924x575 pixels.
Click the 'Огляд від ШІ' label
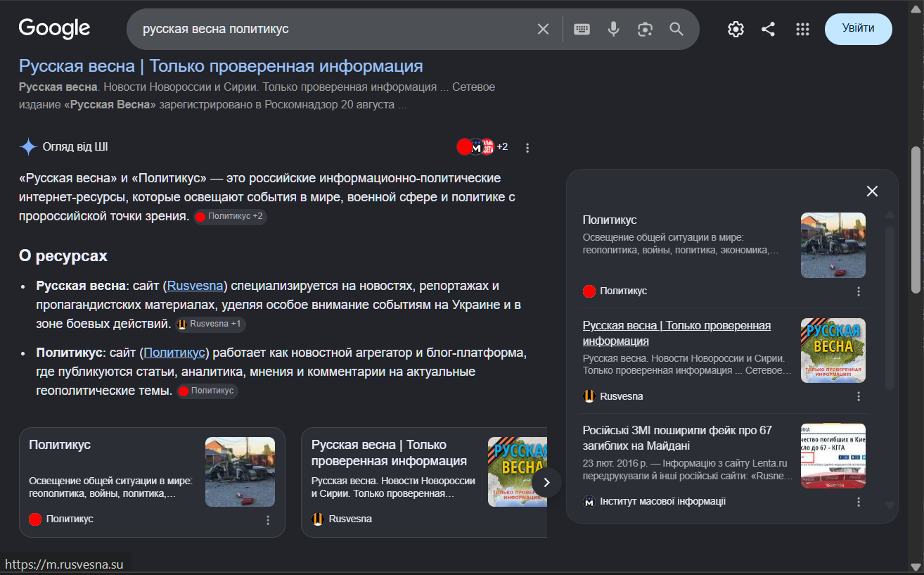pos(75,147)
